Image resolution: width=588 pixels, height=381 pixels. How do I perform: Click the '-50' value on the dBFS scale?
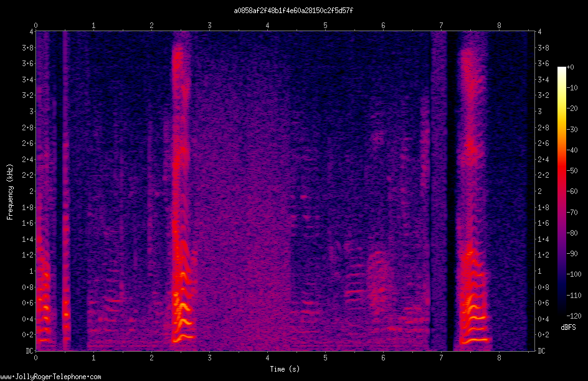[x=572, y=171]
